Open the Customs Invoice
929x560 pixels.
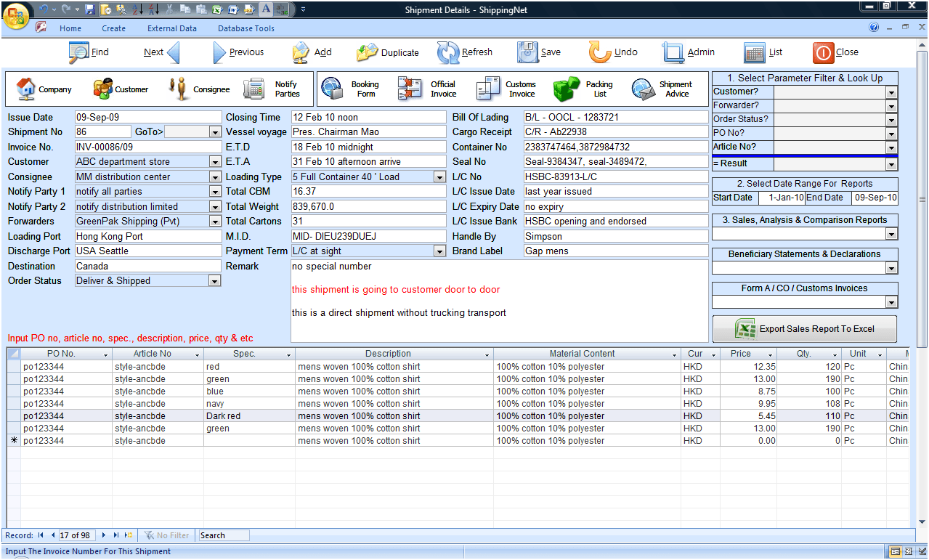tap(507, 89)
